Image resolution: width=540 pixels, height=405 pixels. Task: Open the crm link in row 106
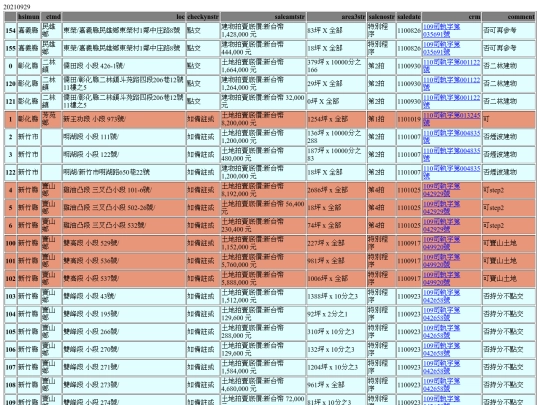[x=441, y=350]
